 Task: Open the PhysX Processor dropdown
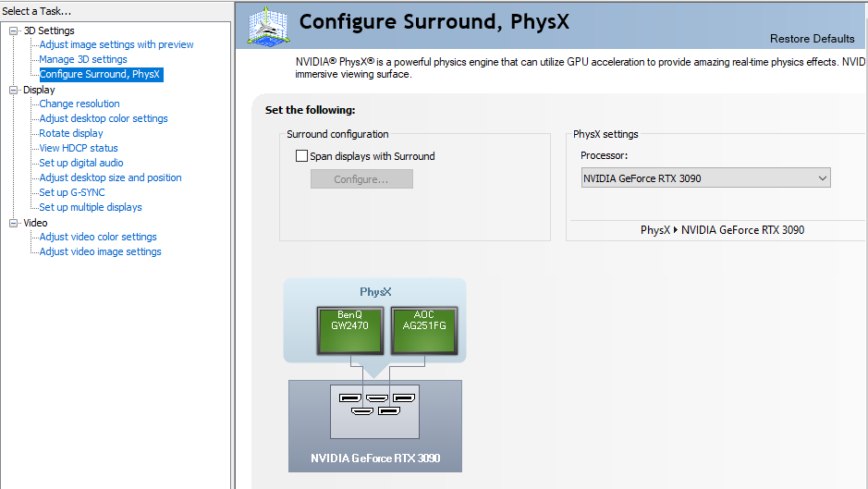[706, 178]
